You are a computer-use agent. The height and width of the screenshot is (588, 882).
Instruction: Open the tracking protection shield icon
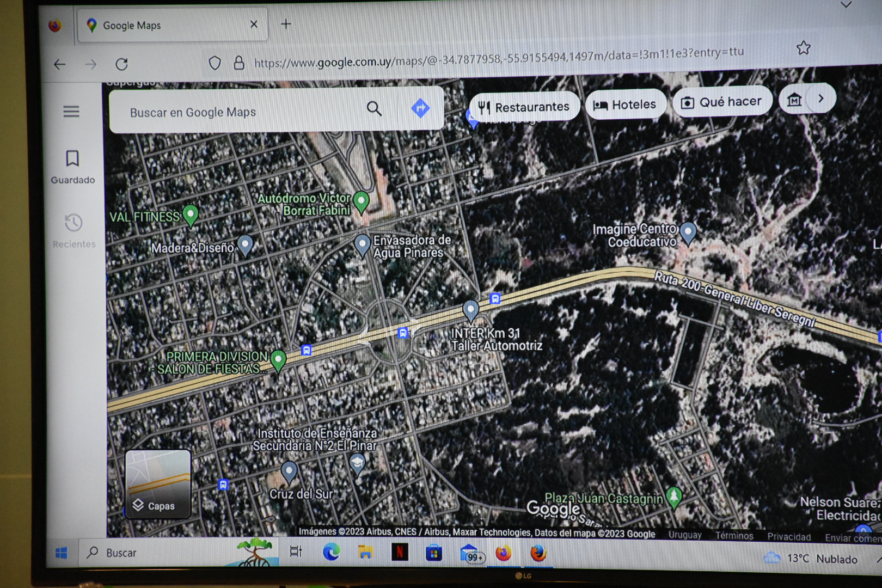[215, 64]
